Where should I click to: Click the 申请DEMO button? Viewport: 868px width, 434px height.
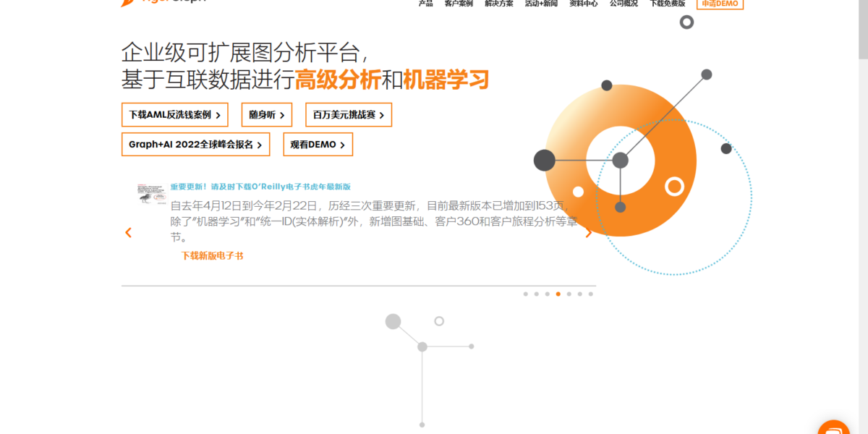719,4
